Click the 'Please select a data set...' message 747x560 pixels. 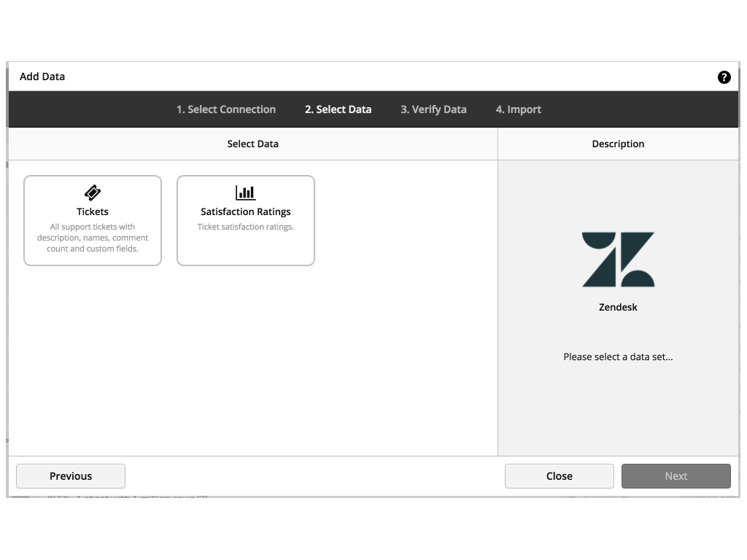point(618,357)
